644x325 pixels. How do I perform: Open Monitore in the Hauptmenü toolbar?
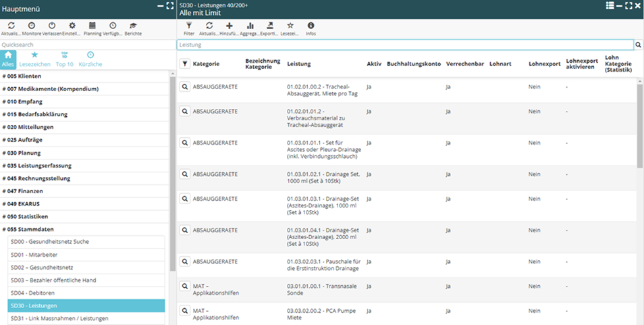tap(32, 26)
